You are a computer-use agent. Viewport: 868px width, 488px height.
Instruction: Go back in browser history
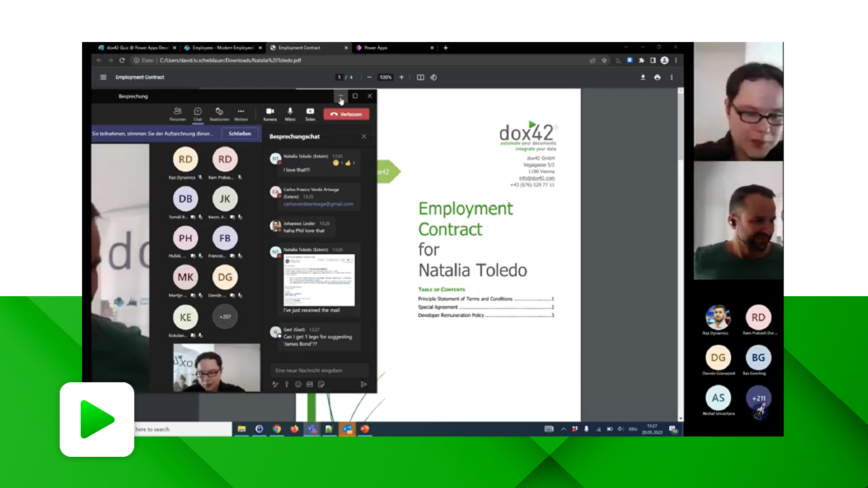99,60
